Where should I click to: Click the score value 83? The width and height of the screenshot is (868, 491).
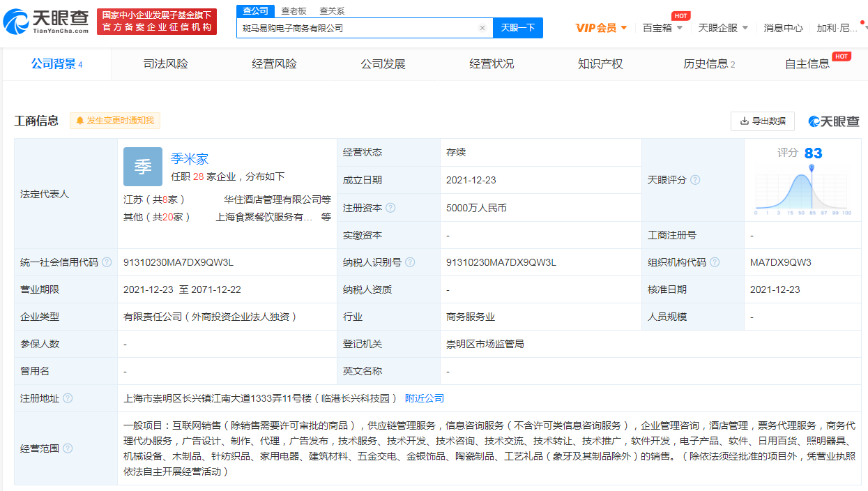(x=813, y=153)
